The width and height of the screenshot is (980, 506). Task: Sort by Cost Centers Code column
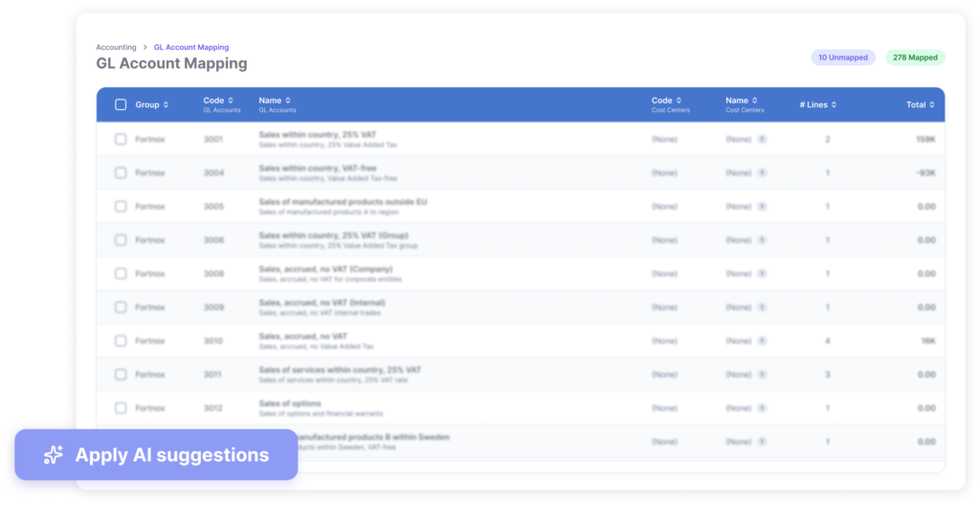tap(666, 100)
